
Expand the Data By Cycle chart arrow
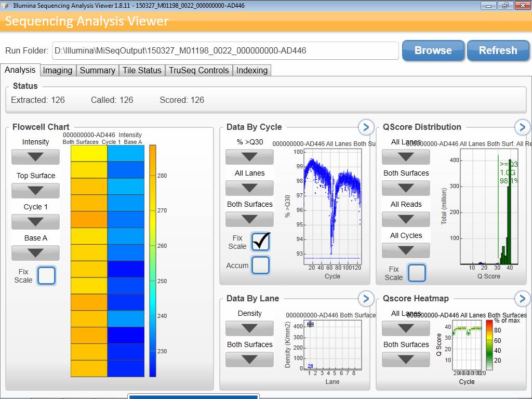(x=366, y=127)
